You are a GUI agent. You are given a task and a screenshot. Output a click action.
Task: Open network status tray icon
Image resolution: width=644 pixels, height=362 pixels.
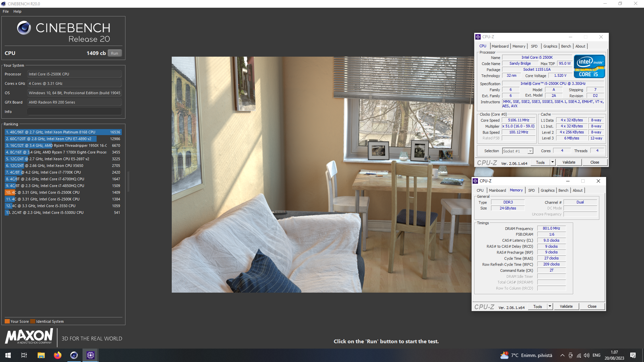pos(579,355)
